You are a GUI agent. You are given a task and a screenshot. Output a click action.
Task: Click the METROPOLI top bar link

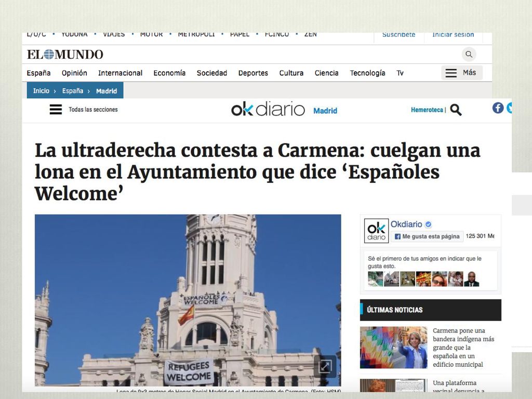pyautogui.click(x=196, y=35)
